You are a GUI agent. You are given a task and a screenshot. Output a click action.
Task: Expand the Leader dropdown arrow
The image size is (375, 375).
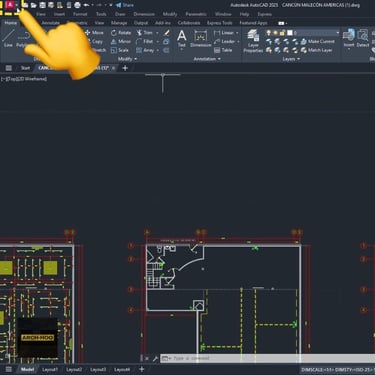click(238, 41)
